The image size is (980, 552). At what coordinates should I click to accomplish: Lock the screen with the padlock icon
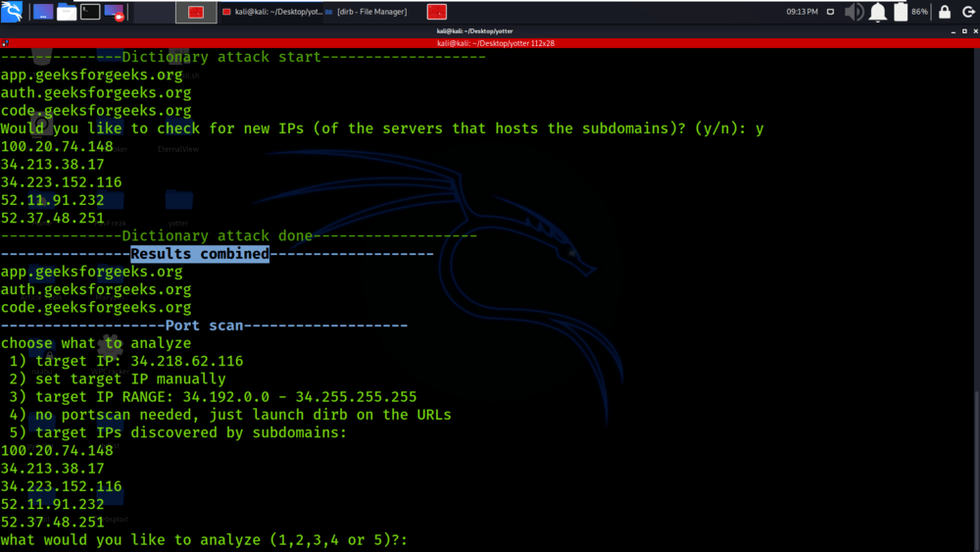(x=945, y=12)
